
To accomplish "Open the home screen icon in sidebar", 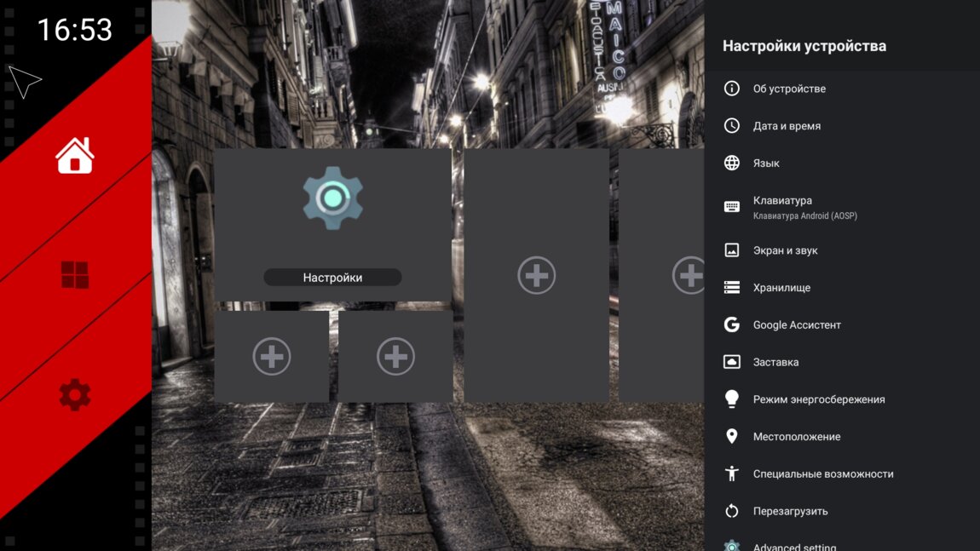I will click(x=75, y=156).
